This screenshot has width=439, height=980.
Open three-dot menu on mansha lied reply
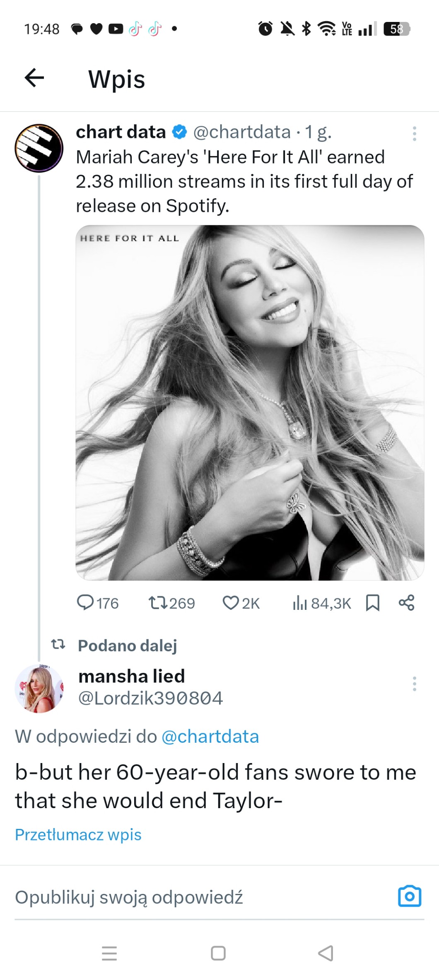414,684
